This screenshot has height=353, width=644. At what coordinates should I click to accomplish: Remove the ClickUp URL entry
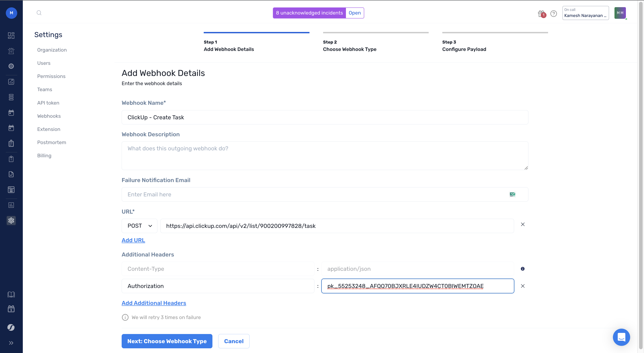pos(523,224)
